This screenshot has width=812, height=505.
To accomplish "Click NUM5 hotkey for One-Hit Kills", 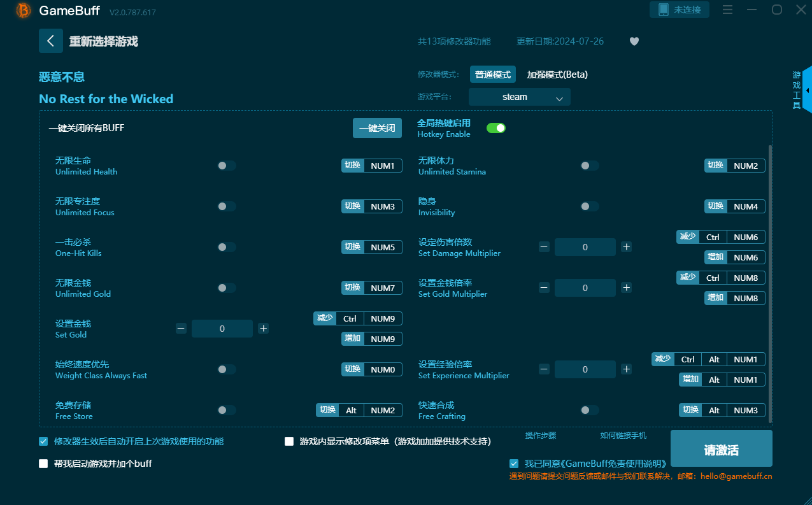I will pos(383,247).
